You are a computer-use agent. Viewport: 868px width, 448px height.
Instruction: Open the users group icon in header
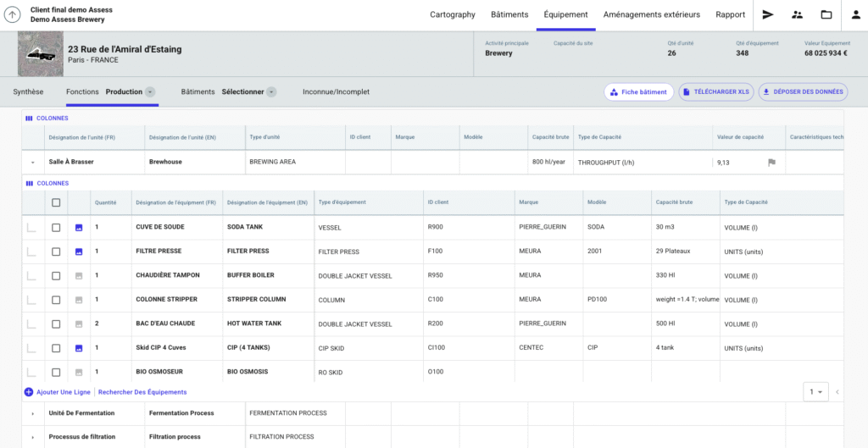(x=797, y=14)
